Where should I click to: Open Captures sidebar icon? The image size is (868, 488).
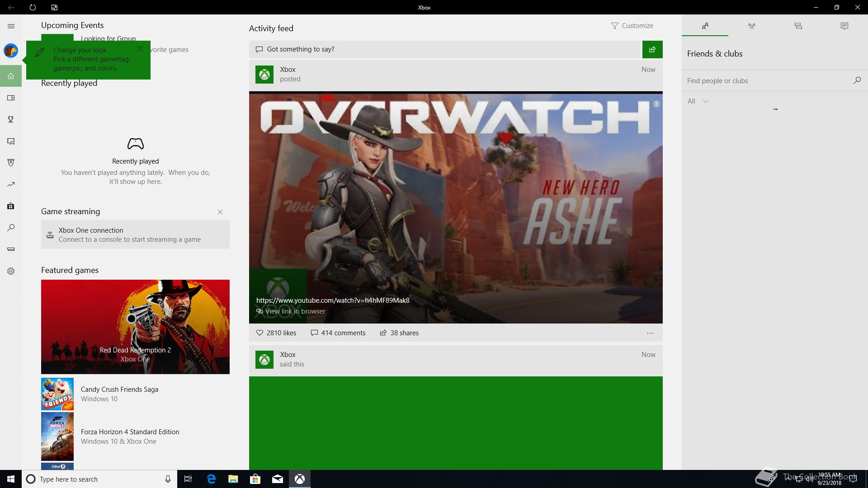11,141
